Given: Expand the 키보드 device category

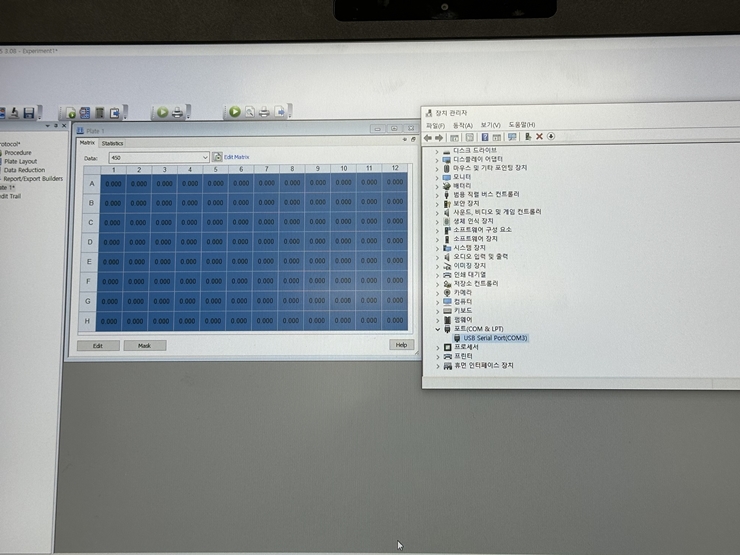Looking at the screenshot, I should 437,310.
